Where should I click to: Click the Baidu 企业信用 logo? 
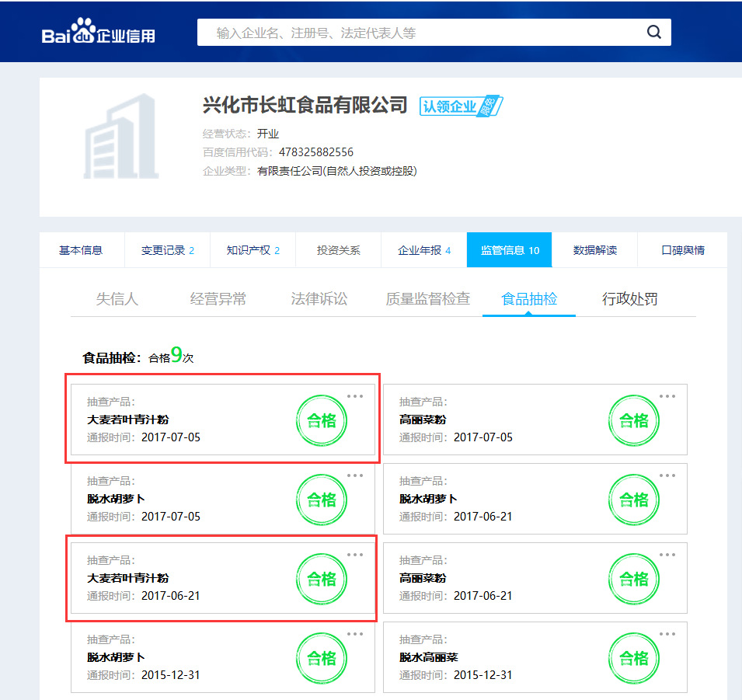click(x=99, y=31)
